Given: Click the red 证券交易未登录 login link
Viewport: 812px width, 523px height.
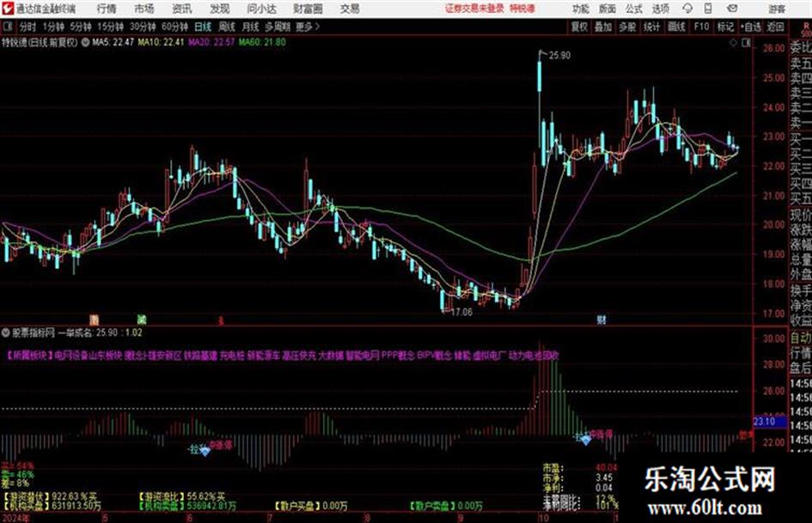Looking at the screenshot, I should [474, 9].
